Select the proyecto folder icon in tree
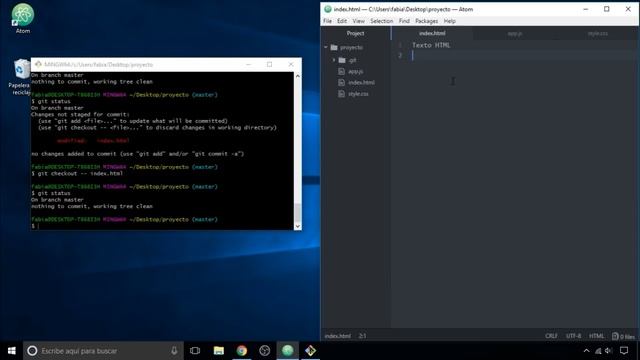640x360 pixels. click(334, 47)
